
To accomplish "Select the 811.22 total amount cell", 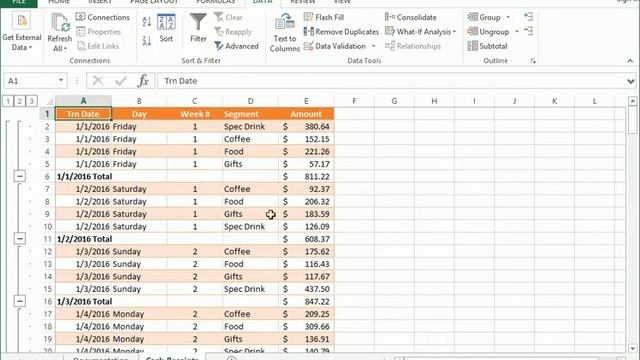I will (306, 176).
